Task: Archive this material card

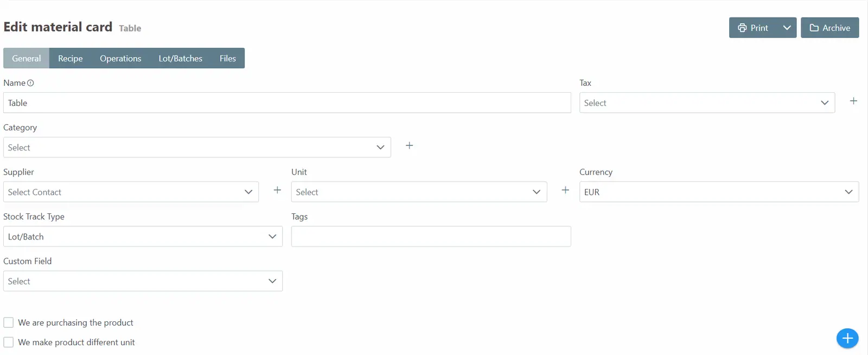Action: (829, 28)
